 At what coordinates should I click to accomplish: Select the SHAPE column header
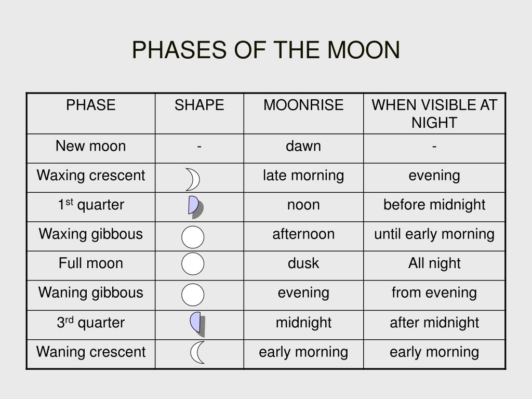[x=199, y=105]
